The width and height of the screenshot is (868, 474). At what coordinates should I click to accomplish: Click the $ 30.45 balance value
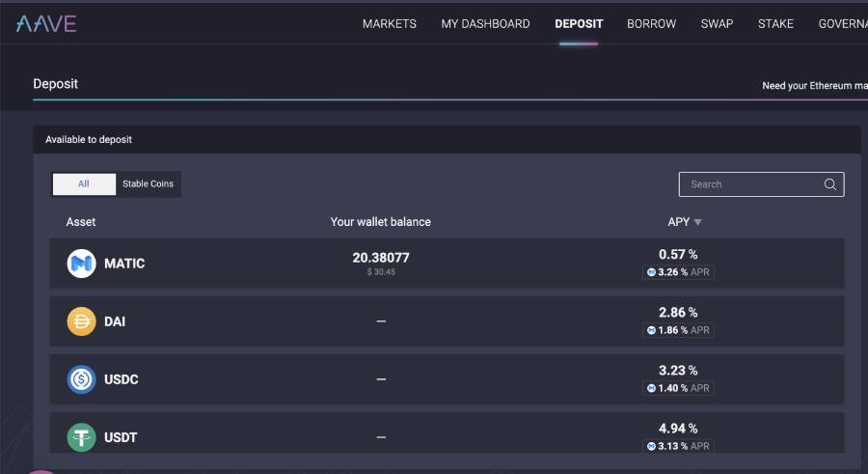(381, 271)
